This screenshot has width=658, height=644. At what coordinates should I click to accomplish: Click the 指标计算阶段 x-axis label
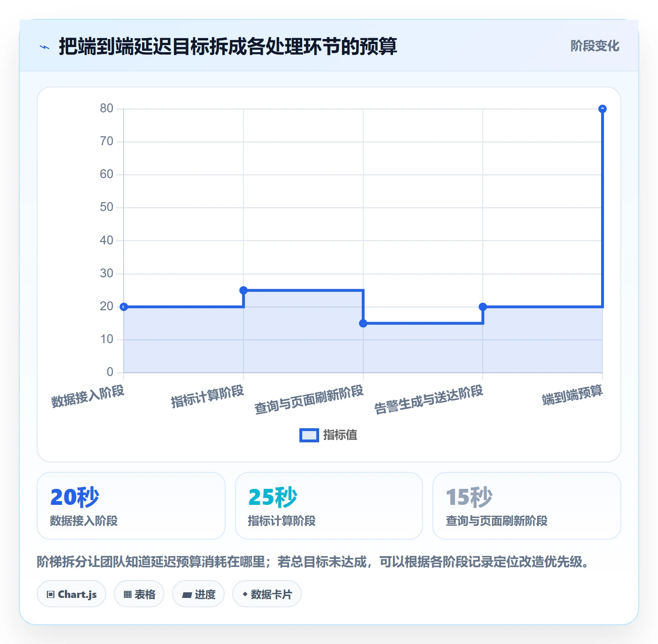[207, 396]
